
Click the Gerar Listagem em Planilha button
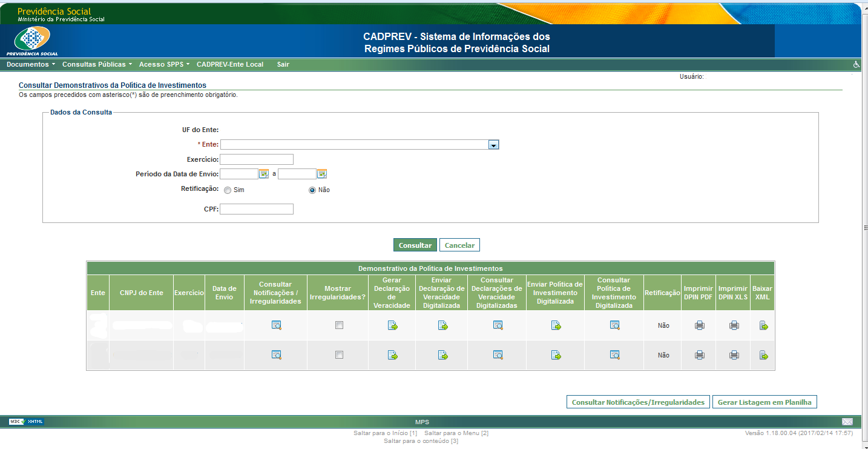764,402
